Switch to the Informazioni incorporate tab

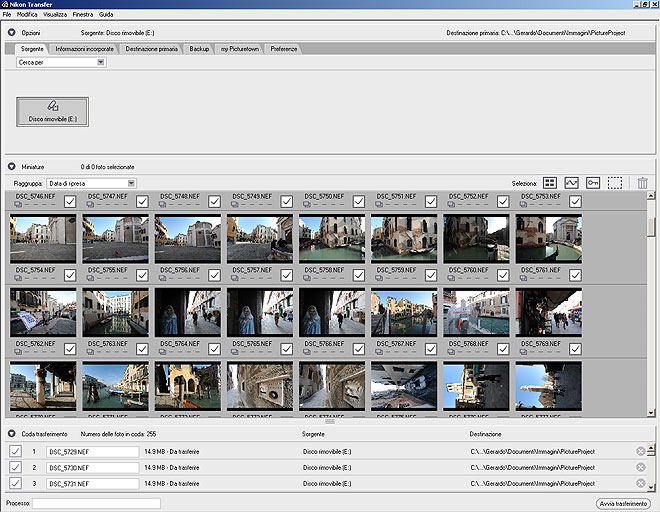tap(85, 49)
